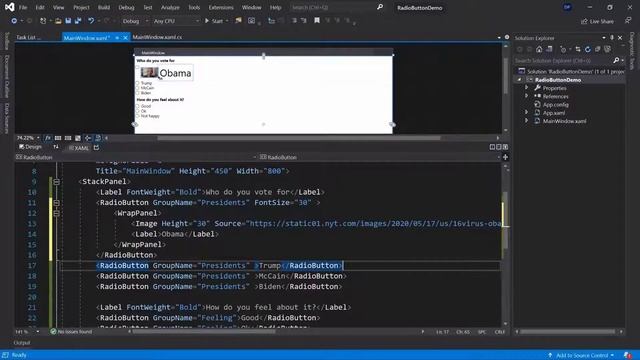Click the Home icon in Solution Explorer
Screen dimensions: 640x360
coord(539,49)
